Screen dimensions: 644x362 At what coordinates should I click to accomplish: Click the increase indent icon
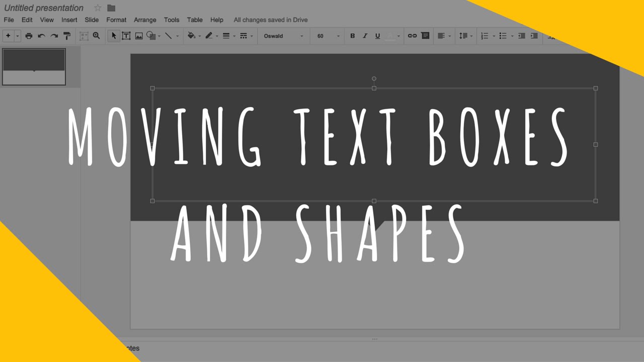534,36
